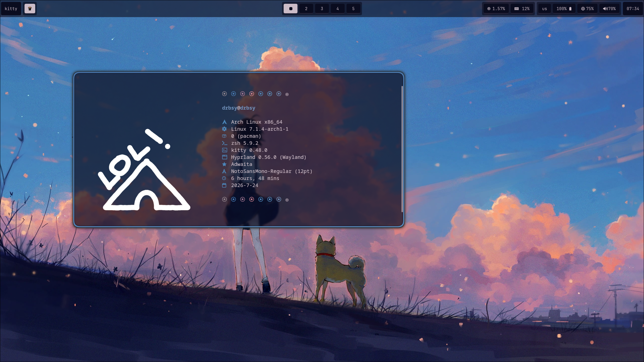
Task: Click the Arch logo icon beside Arch Linux
Action: pyautogui.click(x=224, y=122)
